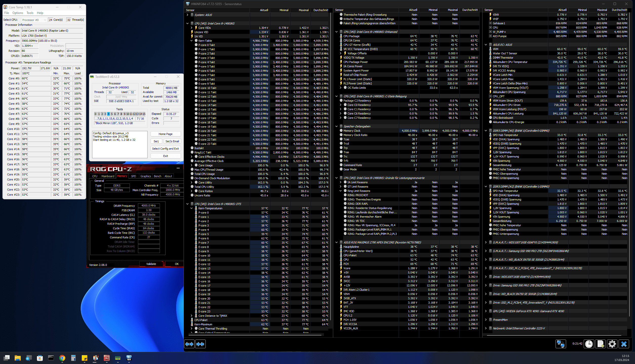Open the Select CPU dropdown in Core Temp
Viewport: 635px width, 364px height.
(x=34, y=20)
